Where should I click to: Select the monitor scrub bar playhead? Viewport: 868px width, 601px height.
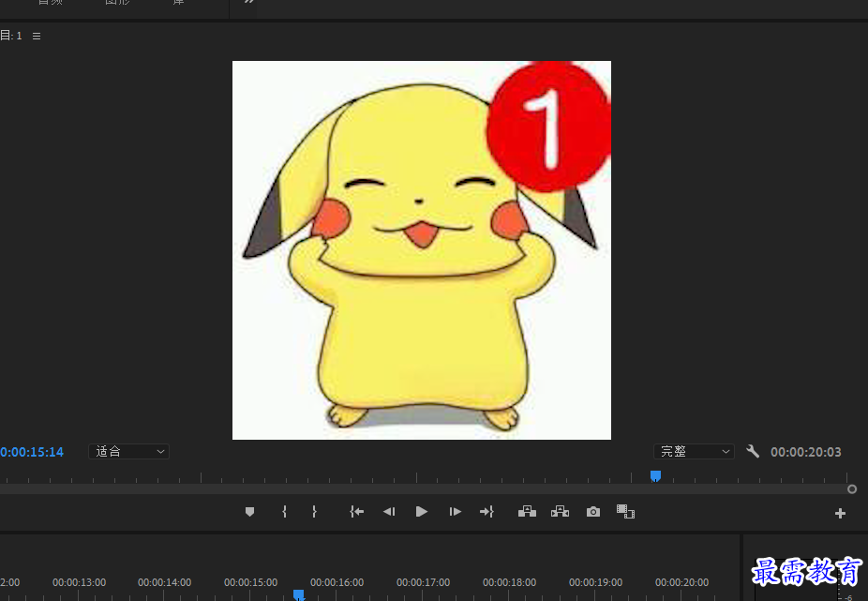pyautogui.click(x=655, y=475)
